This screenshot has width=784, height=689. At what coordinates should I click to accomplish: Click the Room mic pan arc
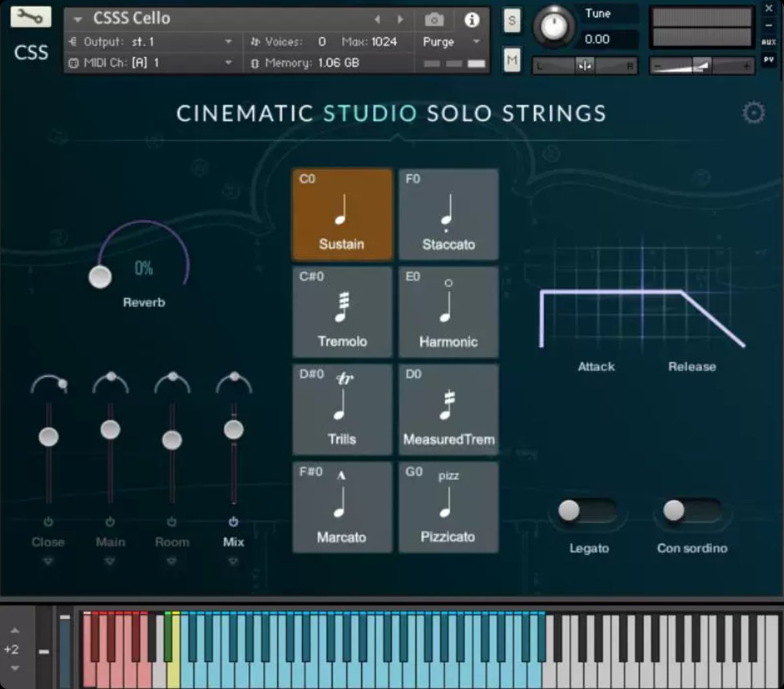tap(172, 382)
